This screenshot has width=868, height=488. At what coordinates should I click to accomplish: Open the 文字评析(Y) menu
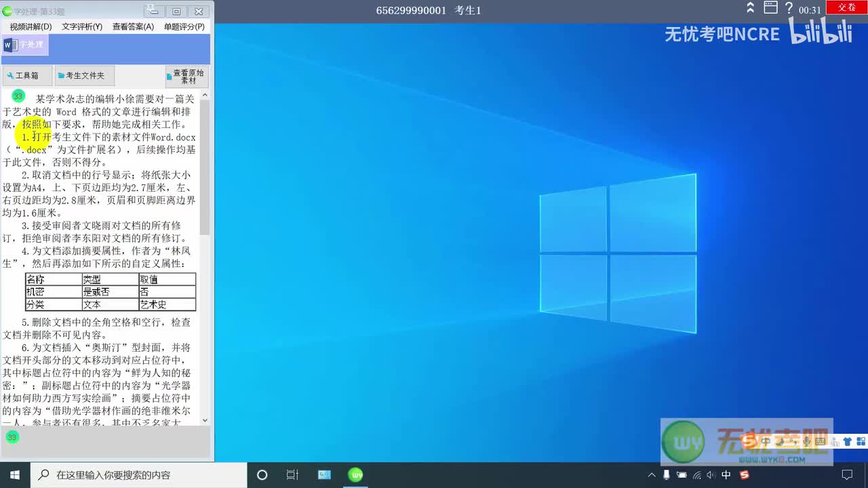click(82, 27)
